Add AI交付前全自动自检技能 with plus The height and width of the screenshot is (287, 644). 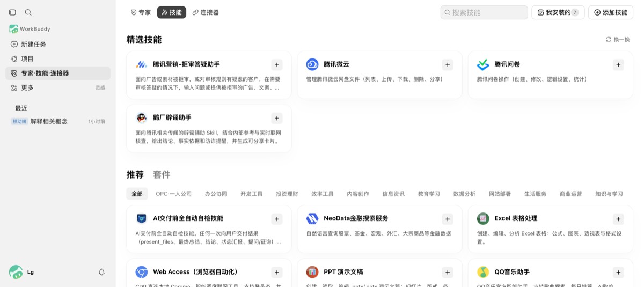[277, 219]
